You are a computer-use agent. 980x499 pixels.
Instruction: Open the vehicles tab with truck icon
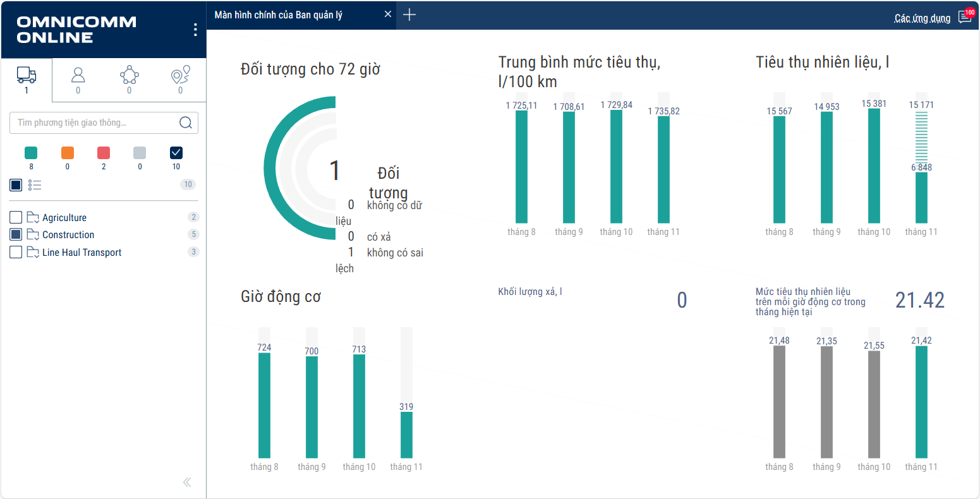click(x=26, y=76)
